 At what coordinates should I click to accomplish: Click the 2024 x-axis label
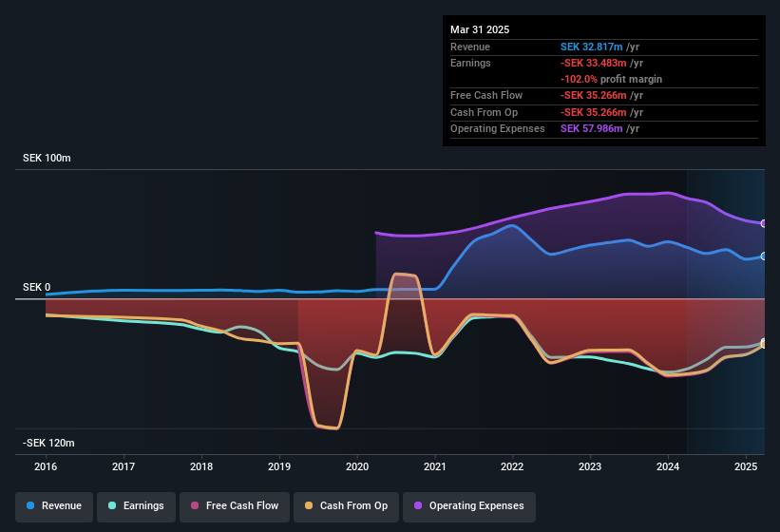(668, 466)
